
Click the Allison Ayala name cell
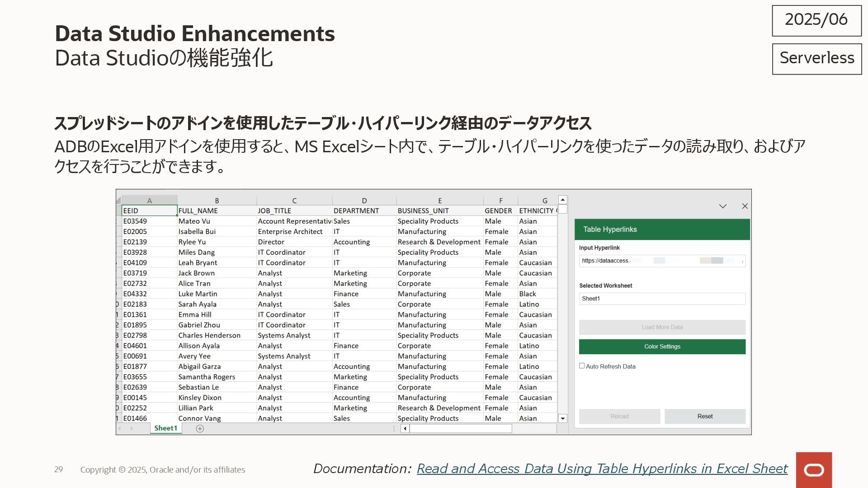point(217,346)
